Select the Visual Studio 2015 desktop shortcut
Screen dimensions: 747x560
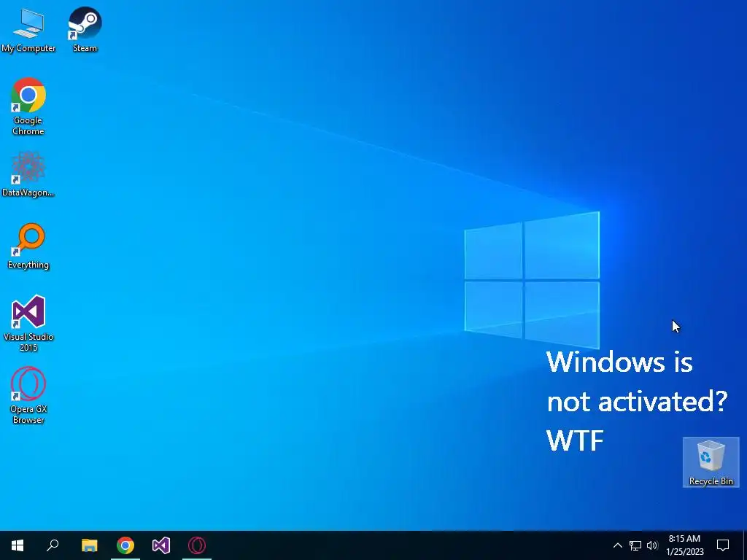[x=28, y=324]
